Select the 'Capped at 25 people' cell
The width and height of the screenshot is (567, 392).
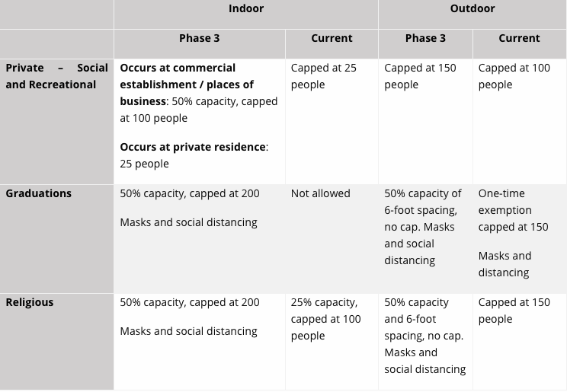point(323,76)
